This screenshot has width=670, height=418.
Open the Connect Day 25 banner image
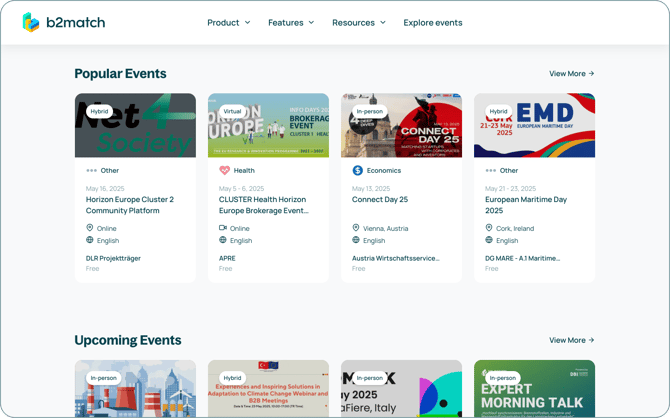(x=401, y=125)
